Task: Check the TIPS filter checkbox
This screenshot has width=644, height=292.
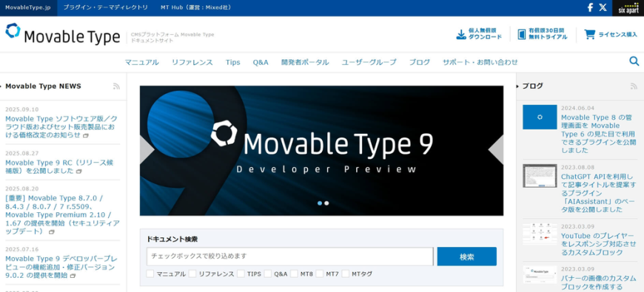Action: pos(241,274)
